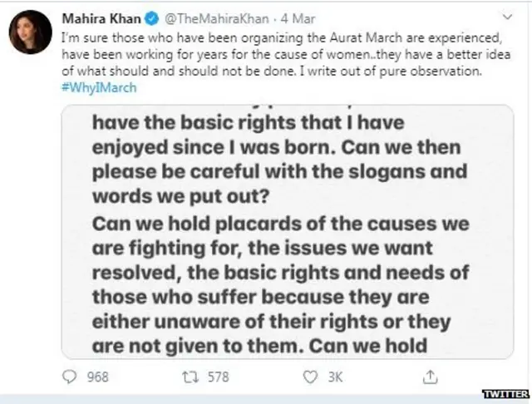Click the 3K likes count
Screen dimensions: 532x404
[x=335, y=377]
